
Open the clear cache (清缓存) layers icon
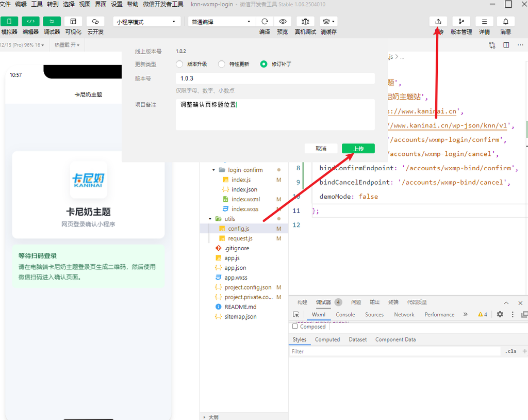pyautogui.click(x=328, y=21)
